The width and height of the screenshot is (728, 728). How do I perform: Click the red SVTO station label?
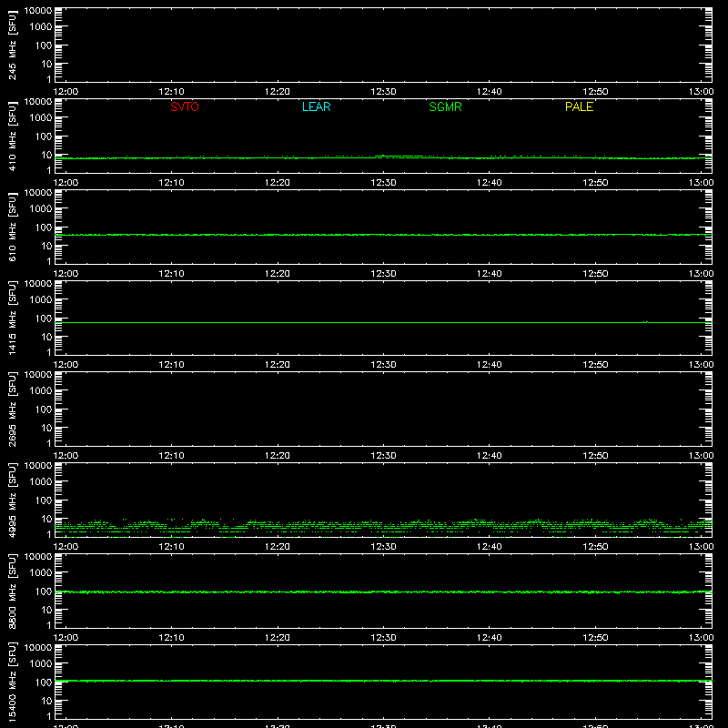[185, 106]
